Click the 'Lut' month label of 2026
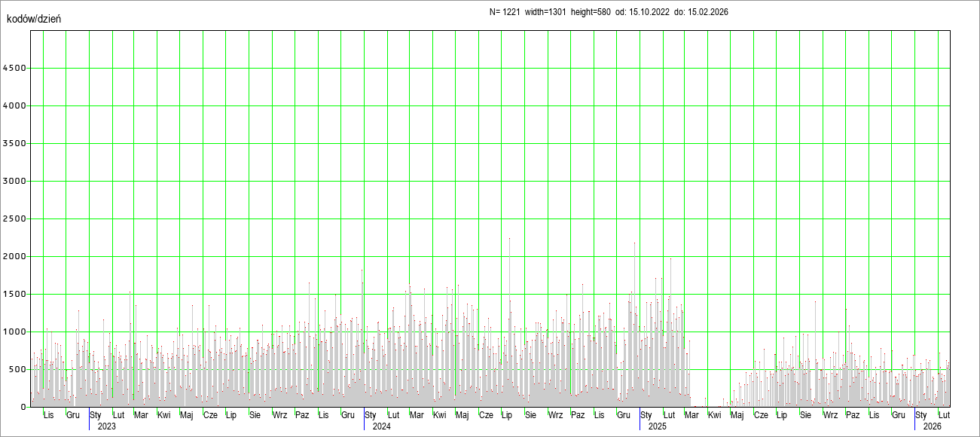 pos(944,415)
